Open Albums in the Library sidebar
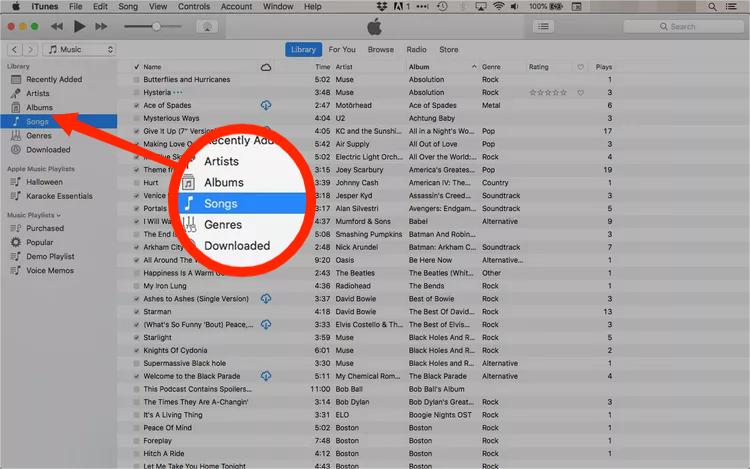The height and width of the screenshot is (469, 750). coord(39,108)
